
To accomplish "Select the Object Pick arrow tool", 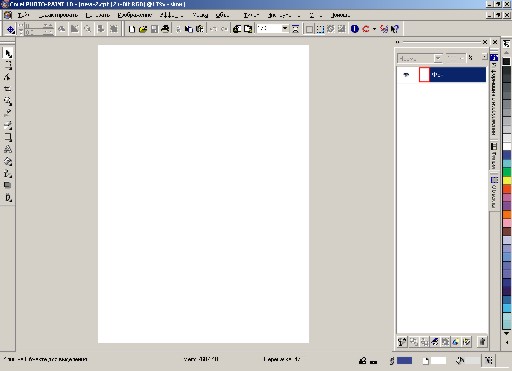I will [x=8, y=53].
